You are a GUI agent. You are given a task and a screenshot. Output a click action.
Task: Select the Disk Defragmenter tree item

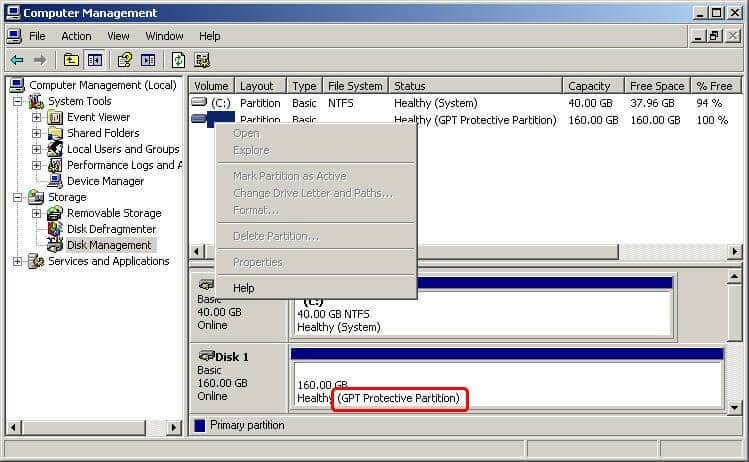(x=111, y=229)
